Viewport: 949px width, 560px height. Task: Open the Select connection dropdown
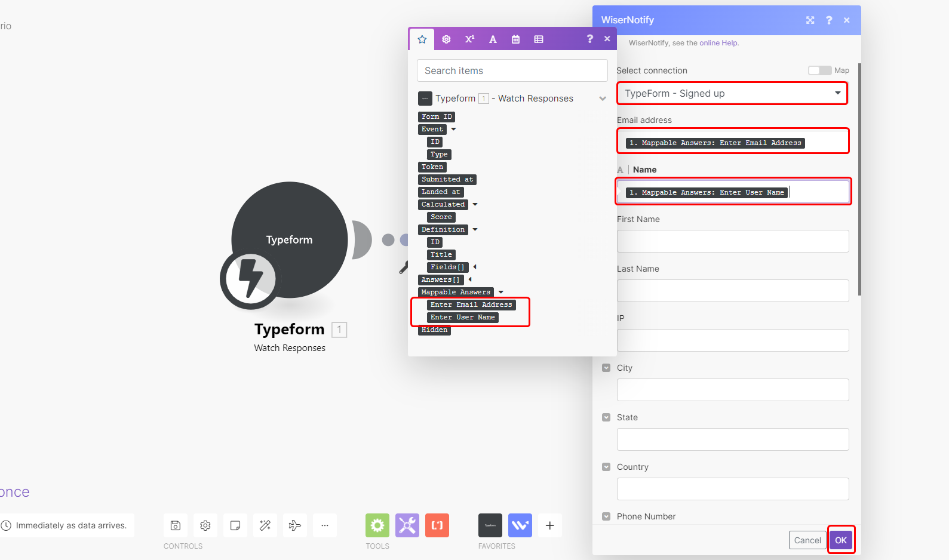point(732,93)
